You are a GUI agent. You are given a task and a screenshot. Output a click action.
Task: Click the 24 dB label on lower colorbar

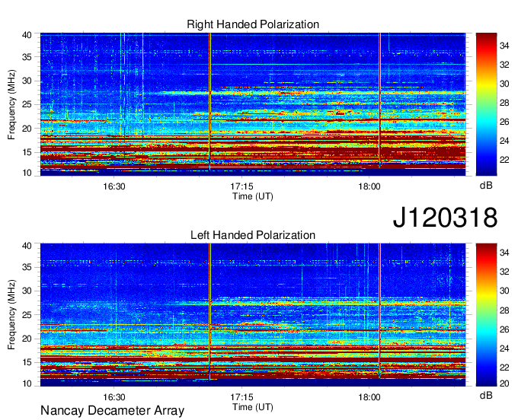(x=504, y=348)
